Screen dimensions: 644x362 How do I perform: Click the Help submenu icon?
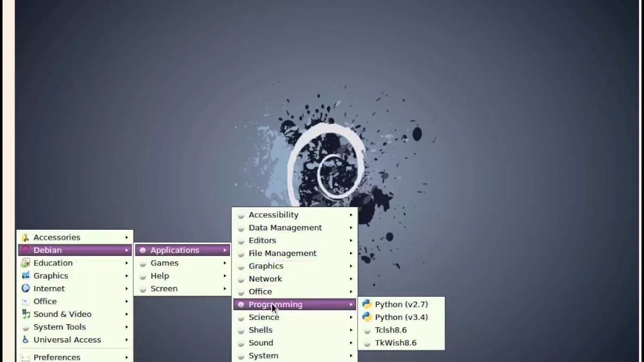(x=142, y=276)
